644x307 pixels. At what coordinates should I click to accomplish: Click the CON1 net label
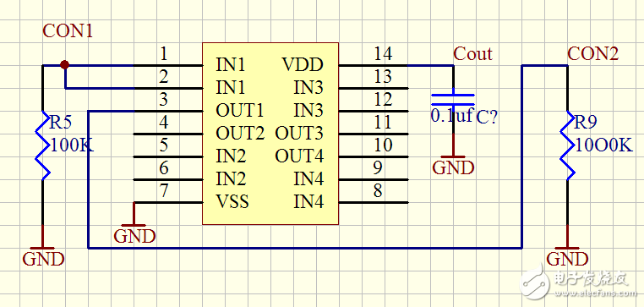coord(68,31)
